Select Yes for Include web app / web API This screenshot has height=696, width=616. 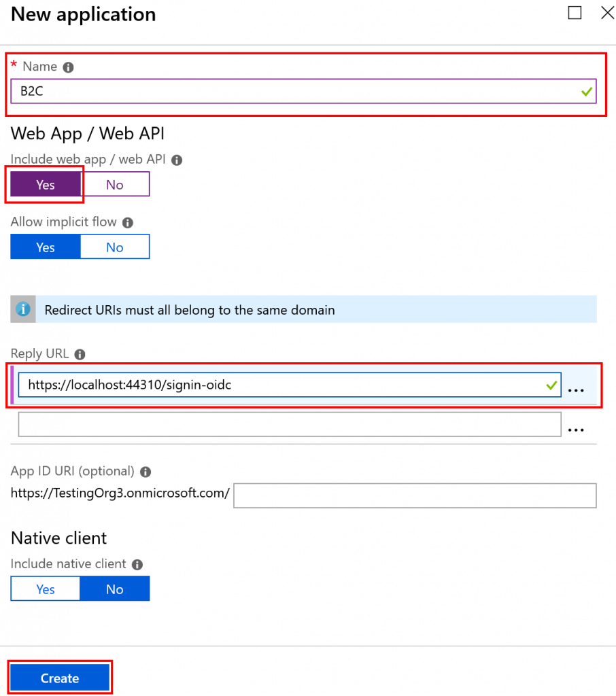pos(46,184)
